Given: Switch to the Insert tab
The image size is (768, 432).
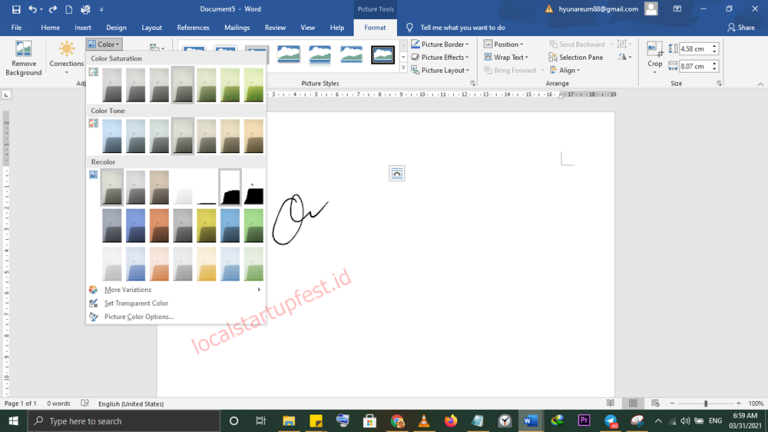Looking at the screenshot, I should pyautogui.click(x=83, y=27).
